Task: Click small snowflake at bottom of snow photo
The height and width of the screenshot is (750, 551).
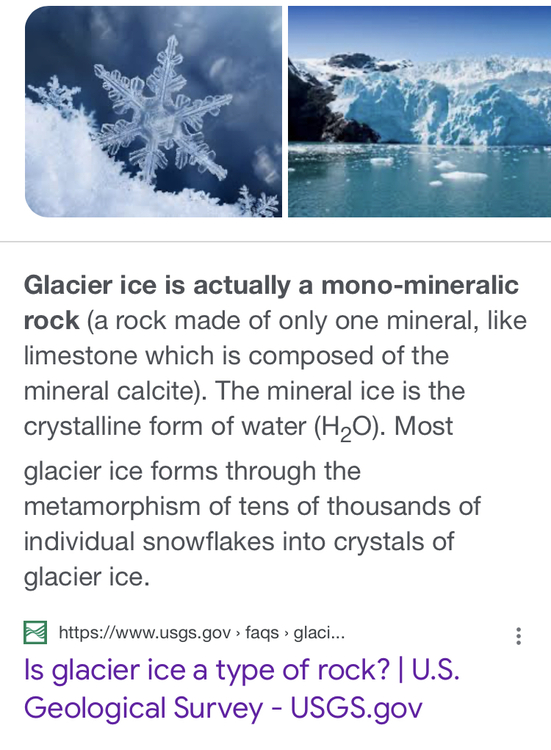Action: point(258,202)
